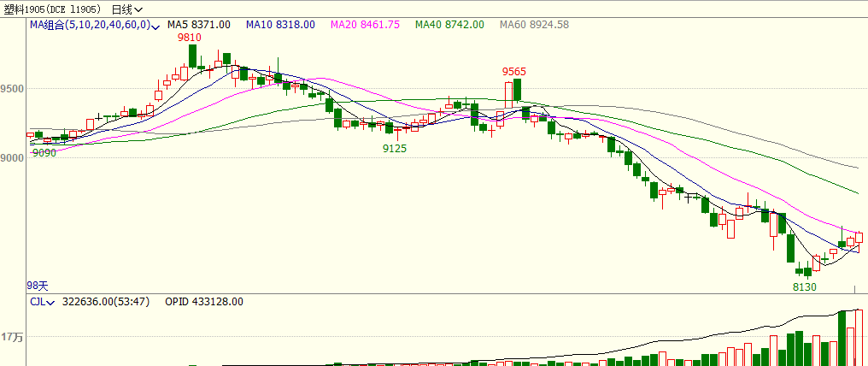Click the tall green candlestick under 9810
Viewport: 868px width, 366px height.
[x=192, y=56]
